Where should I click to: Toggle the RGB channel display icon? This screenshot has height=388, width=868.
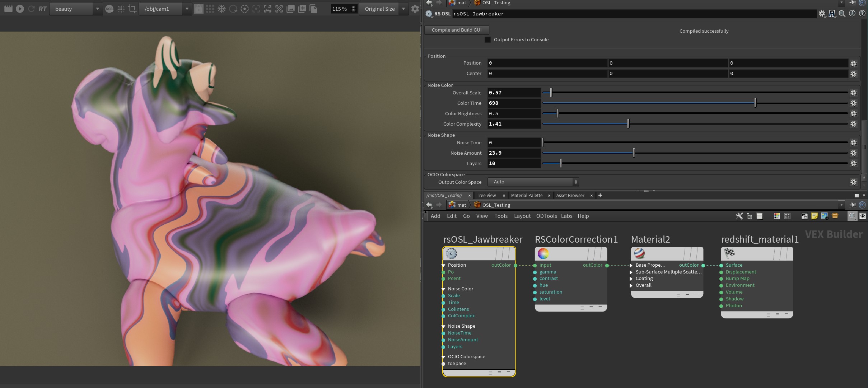tap(109, 9)
